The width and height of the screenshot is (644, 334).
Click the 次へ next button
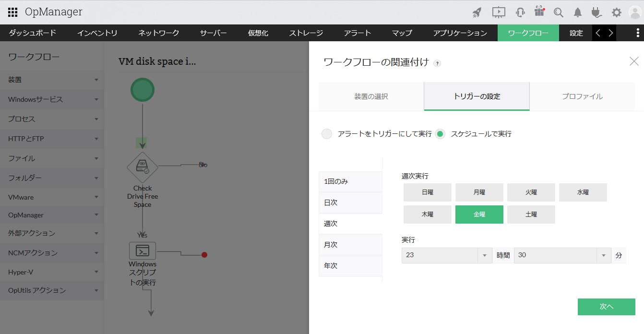pos(607,307)
